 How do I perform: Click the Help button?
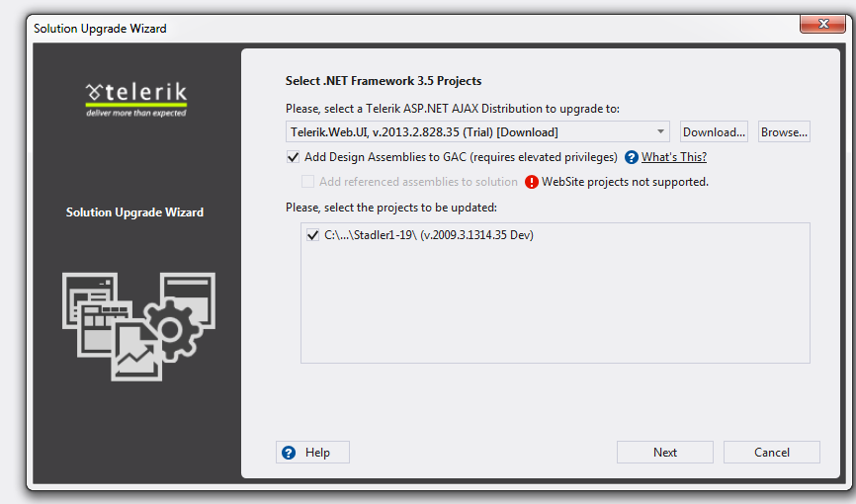click(312, 453)
